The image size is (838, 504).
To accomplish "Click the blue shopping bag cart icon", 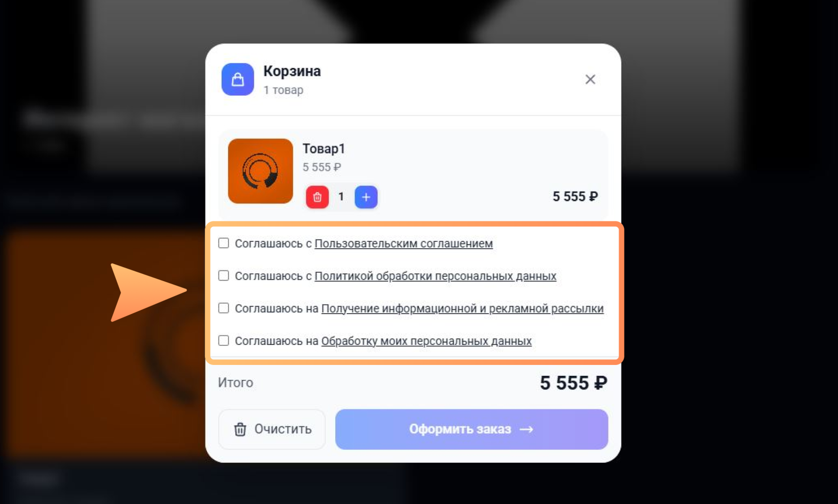I will point(237,79).
